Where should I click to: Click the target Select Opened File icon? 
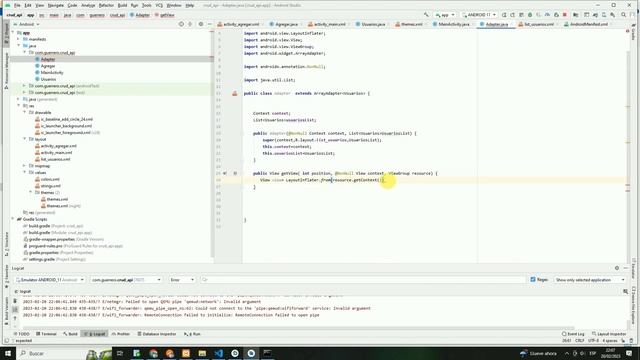pyautogui.click(x=181, y=24)
